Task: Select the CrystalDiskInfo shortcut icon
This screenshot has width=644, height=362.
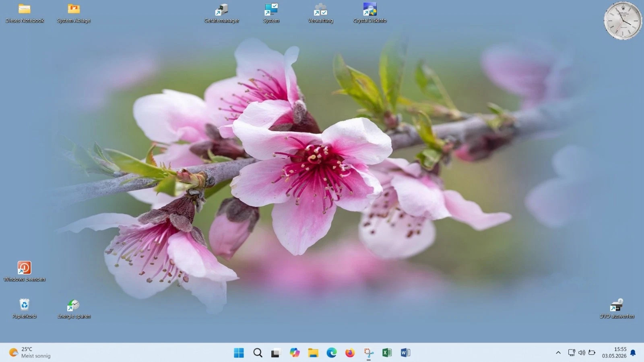Action: pyautogui.click(x=370, y=13)
